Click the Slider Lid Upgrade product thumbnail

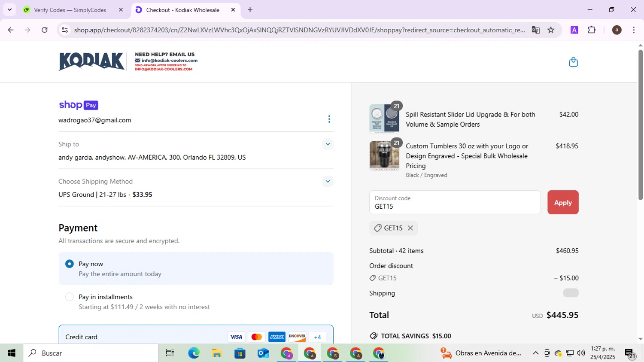coord(384,119)
